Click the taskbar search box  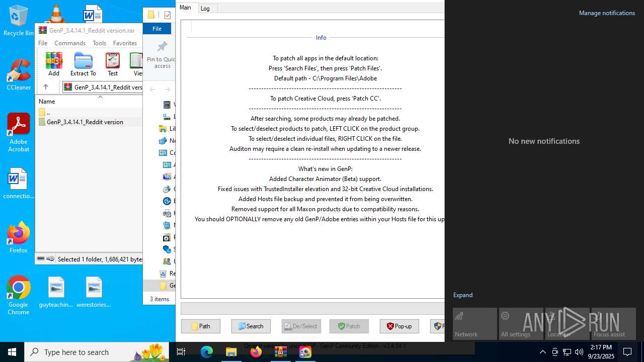98,352
